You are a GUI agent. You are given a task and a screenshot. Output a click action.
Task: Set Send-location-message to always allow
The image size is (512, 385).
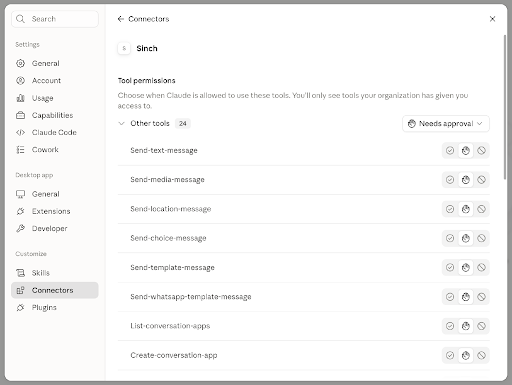[450, 209]
